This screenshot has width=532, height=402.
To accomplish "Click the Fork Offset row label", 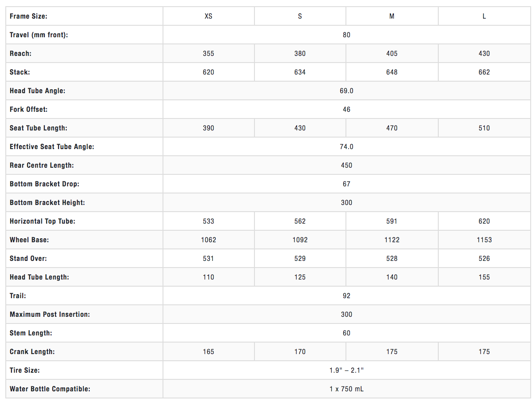I will tap(28, 110).
